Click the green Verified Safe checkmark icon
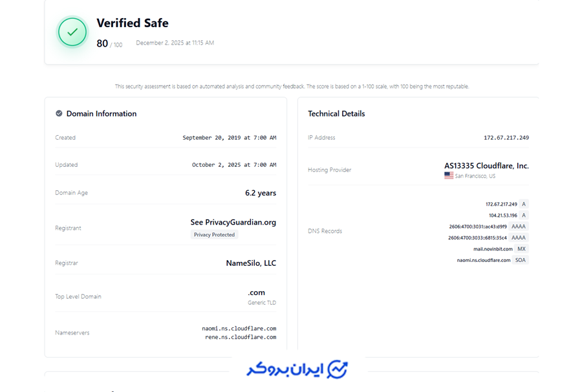 pos(72,32)
